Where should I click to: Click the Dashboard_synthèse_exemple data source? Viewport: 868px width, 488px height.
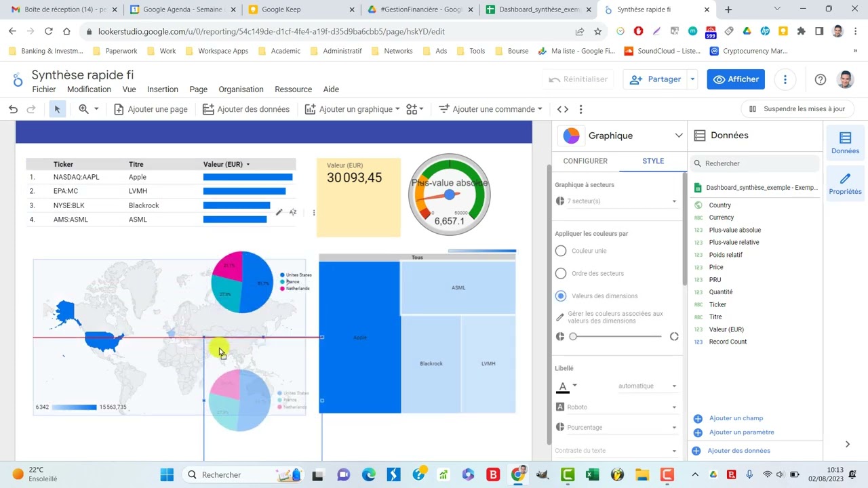coord(755,188)
